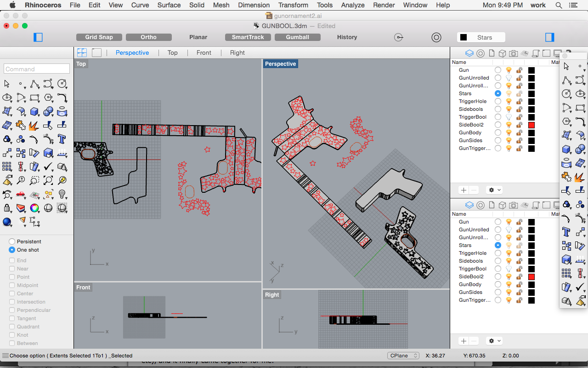Open the dark blue Perspective viewport title label menu
Viewport: 588px width, 368px height.
(280, 64)
